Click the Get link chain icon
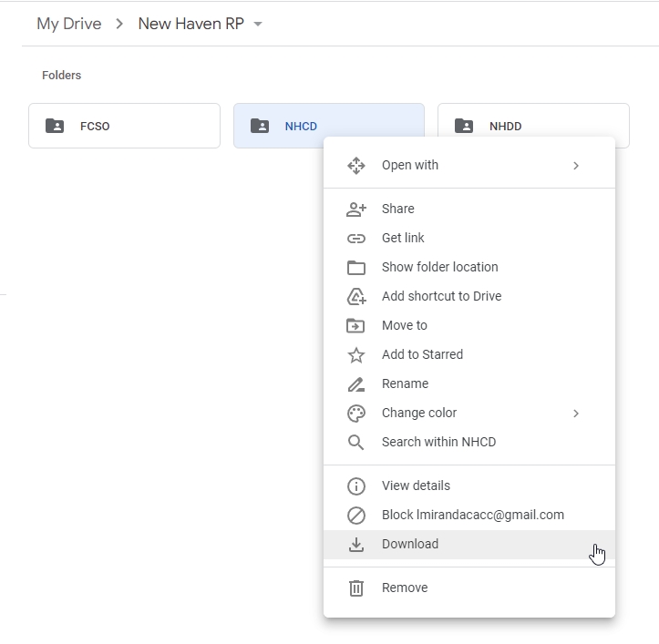The image size is (659, 644). click(x=356, y=238)
